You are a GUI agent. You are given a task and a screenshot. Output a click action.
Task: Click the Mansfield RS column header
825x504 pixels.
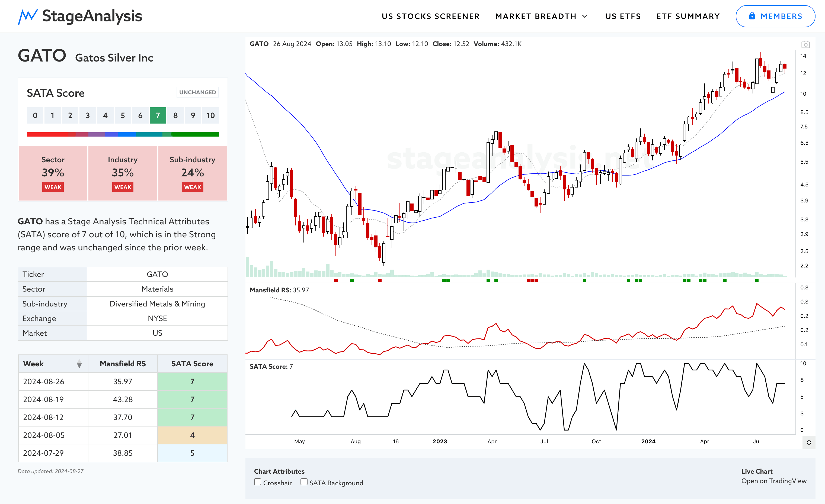pos(123,364)
